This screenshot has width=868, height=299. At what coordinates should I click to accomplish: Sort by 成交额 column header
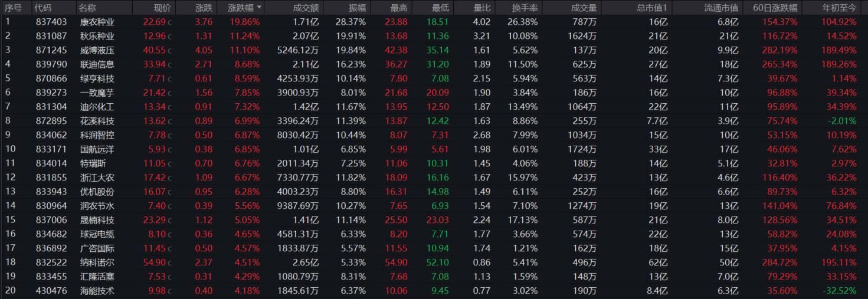306,8
